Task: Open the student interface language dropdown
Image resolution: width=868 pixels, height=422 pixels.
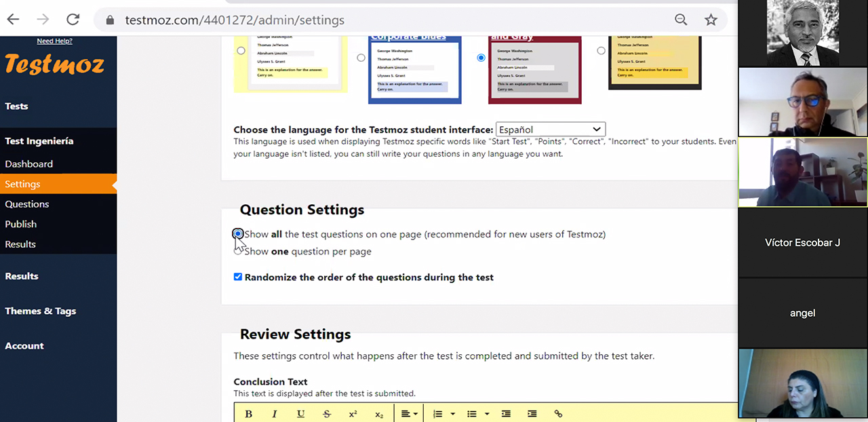Action: tap(550, 130)
